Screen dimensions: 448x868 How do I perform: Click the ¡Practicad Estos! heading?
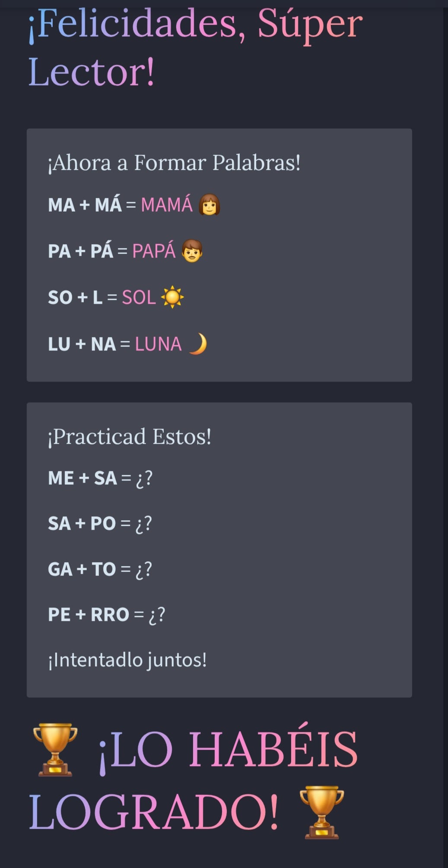point(130,437)
